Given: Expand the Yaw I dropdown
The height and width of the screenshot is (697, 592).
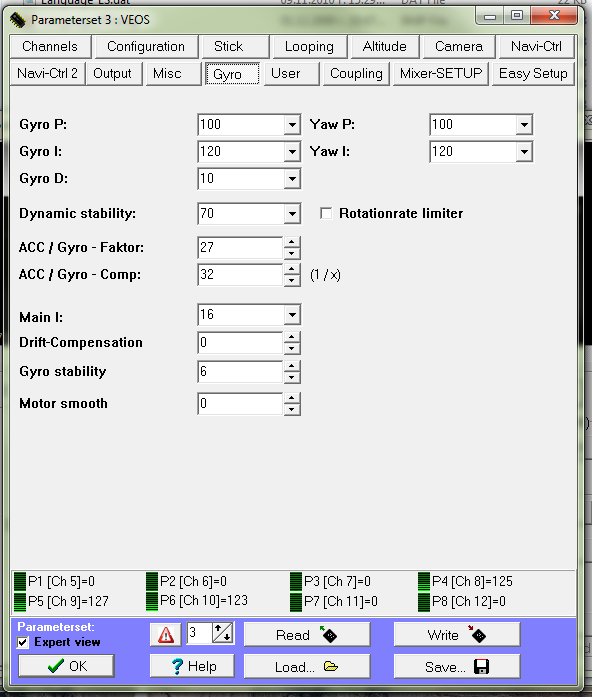Looking at the screenshot, I should click(524, 152).
